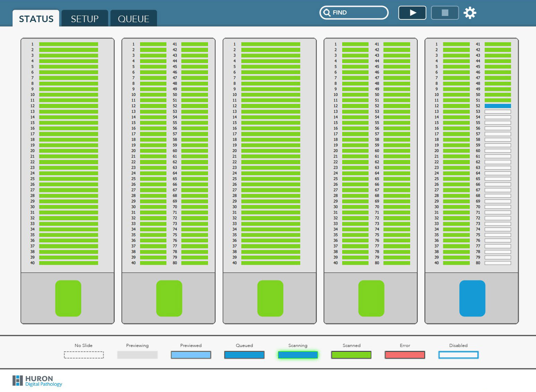Image resolution: width=536 pixels, height=392 pixels.
Task: Open the QUEUE tab
Action: [x=133, y=19]
